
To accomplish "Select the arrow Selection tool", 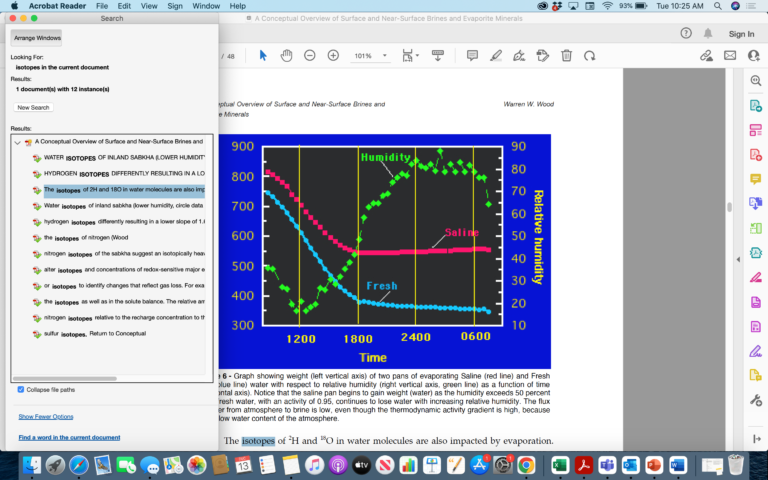I will coord(263,56).
